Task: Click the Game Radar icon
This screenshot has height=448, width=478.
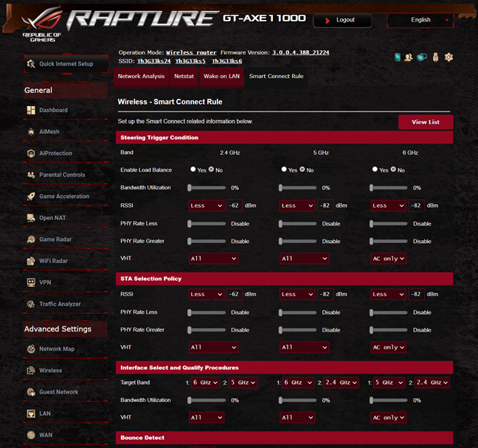Action: click(31, 239)
